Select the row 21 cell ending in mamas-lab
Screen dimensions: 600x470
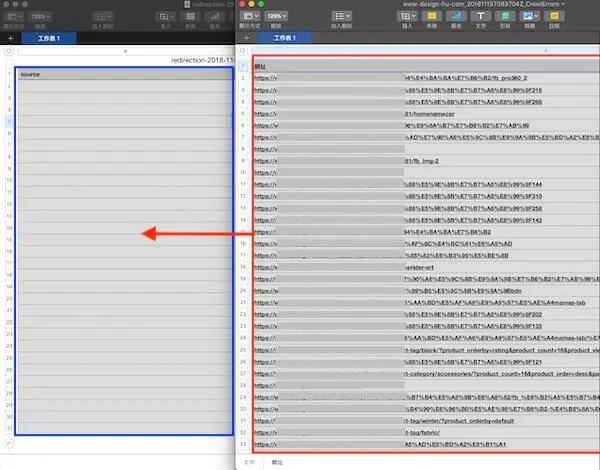click(x=426, y=303)
